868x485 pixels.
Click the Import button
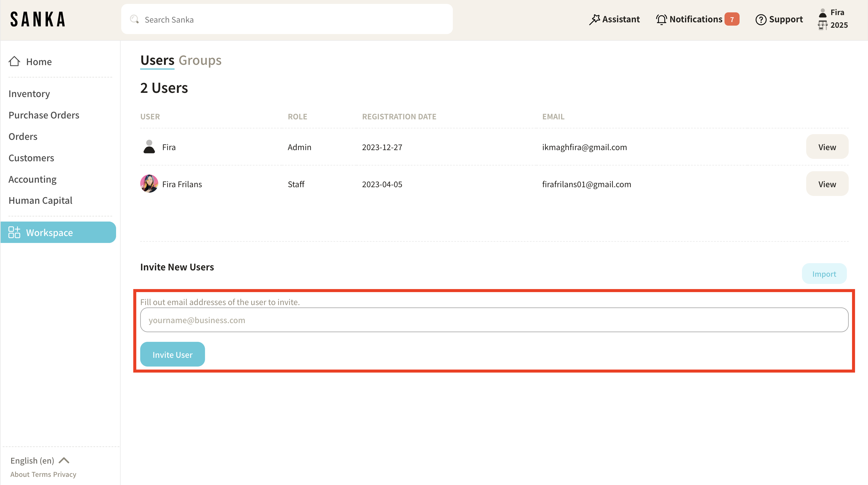pyautogui.click(x=824, y=274)
